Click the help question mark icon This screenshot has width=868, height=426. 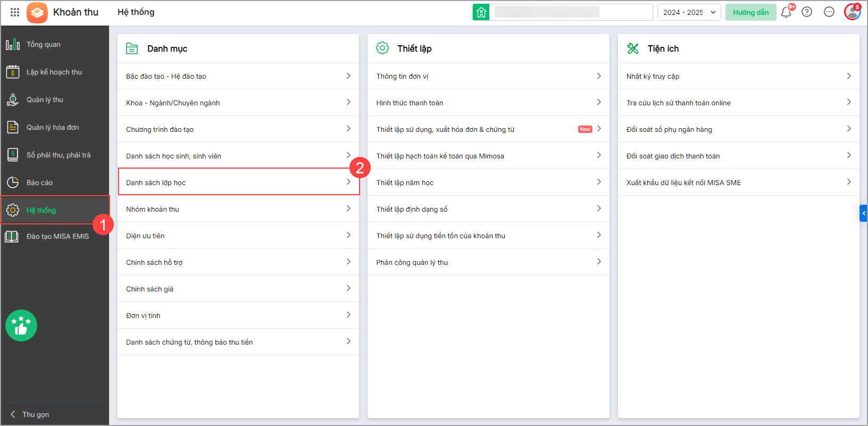[807, 12]
